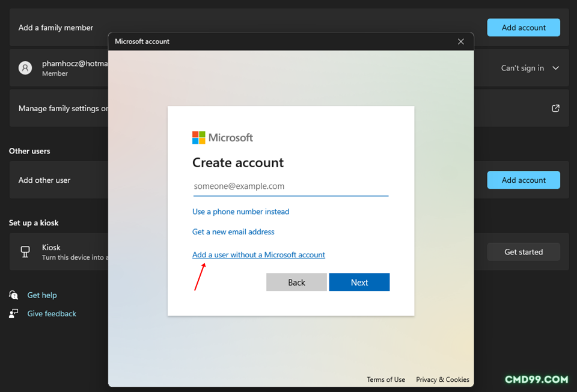Click the Next button

[359, 283]
